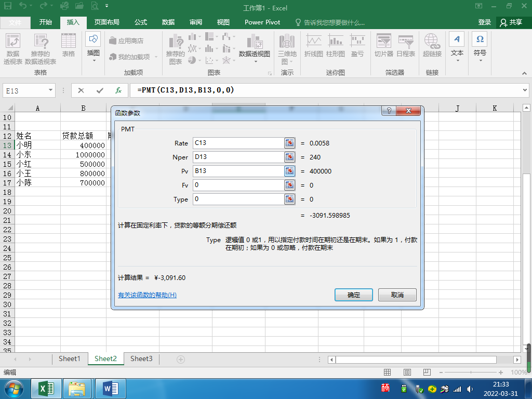Screen dimensions: 532x399
Task: Confirm formula with checkmark icon
Action: point(100,90)
